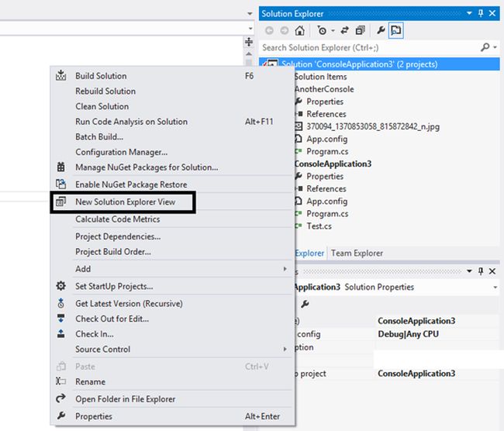This screenshot has height=431, width=504.
Task: Click the Home icon in Solution Explorer toolbar
Action: (x=299, y=30)
